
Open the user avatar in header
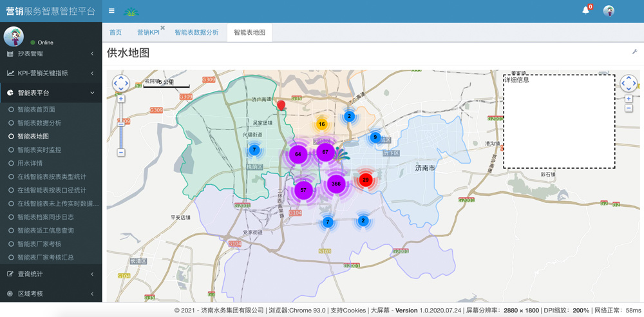pyautogui.click(x=609, y=11)
